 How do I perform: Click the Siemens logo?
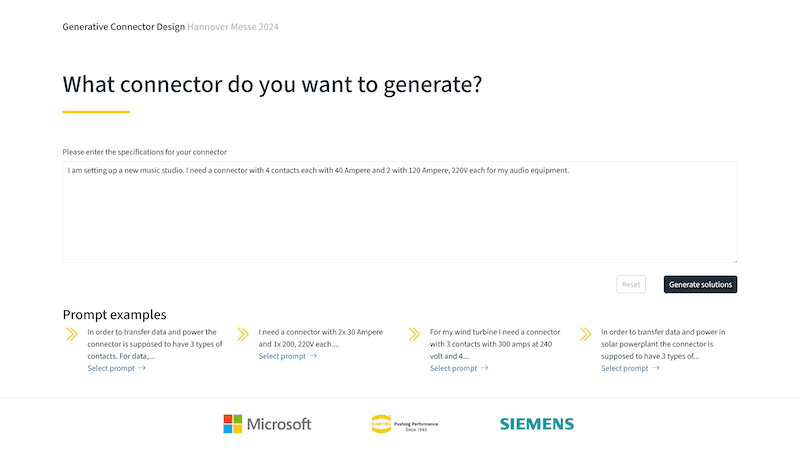(x=537, y=424)
